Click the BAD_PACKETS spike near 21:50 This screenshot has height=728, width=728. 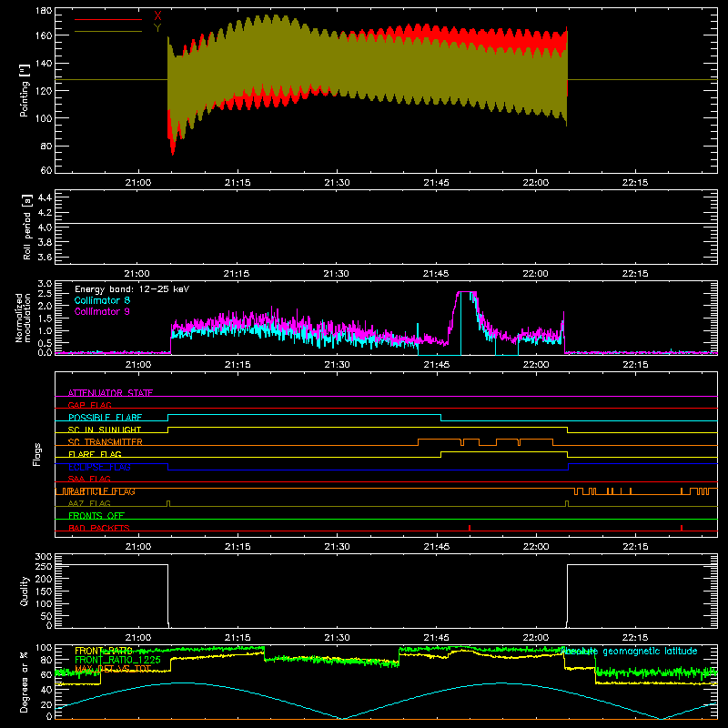click(x=470, y=528)
